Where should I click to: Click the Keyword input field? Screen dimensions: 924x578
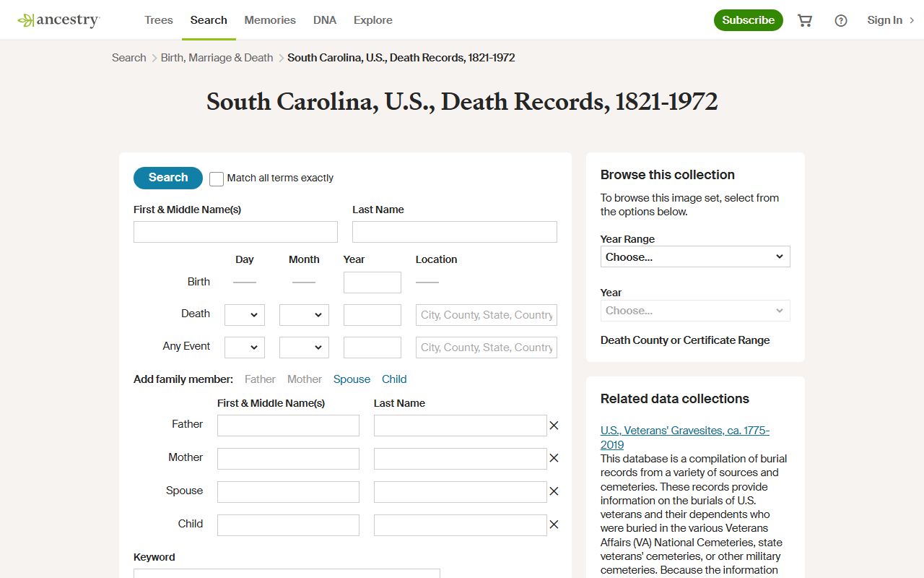287,574
